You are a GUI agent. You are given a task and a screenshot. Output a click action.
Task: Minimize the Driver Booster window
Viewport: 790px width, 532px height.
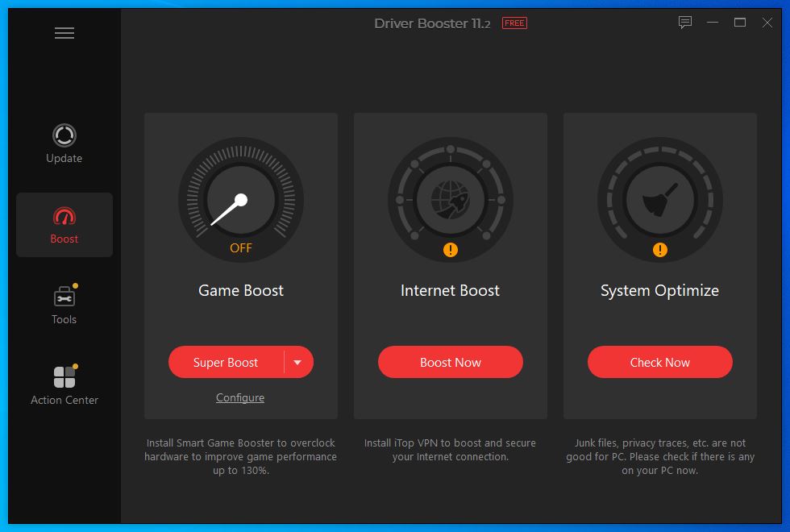(x=713, y=23)
